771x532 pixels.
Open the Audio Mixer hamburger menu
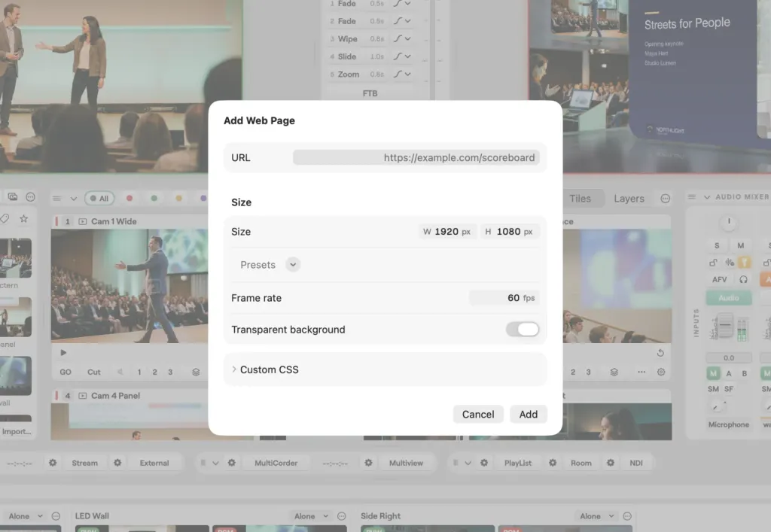pos(692,197)
